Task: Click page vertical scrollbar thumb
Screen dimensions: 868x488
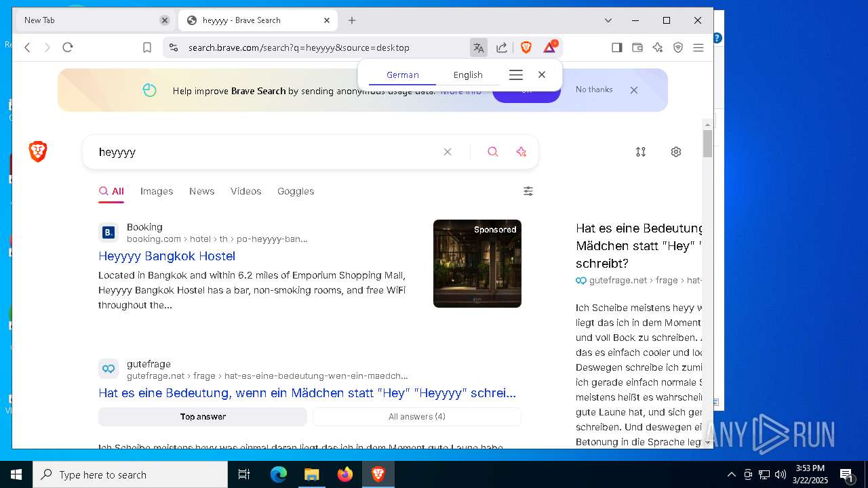Action: 707,143
